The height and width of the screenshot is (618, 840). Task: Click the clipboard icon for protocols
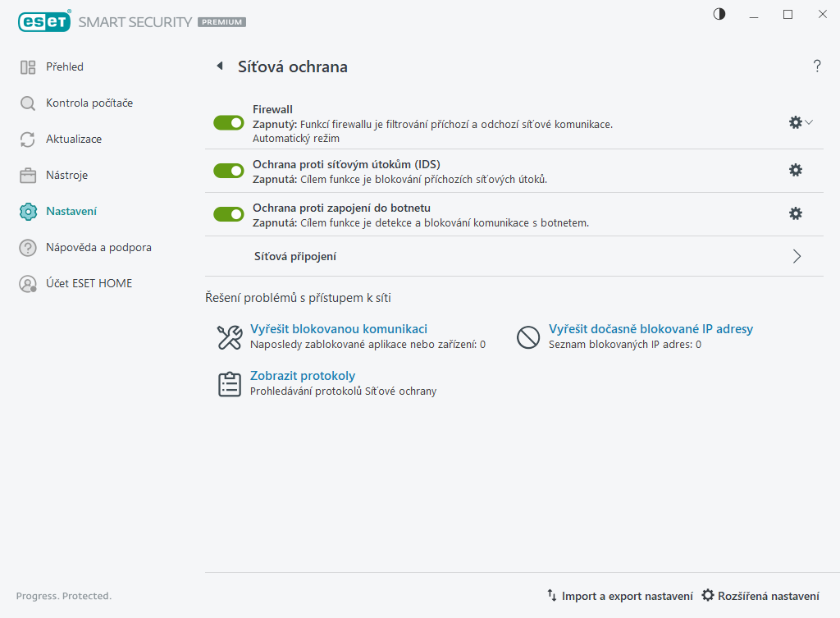click(x=229, y=384)
